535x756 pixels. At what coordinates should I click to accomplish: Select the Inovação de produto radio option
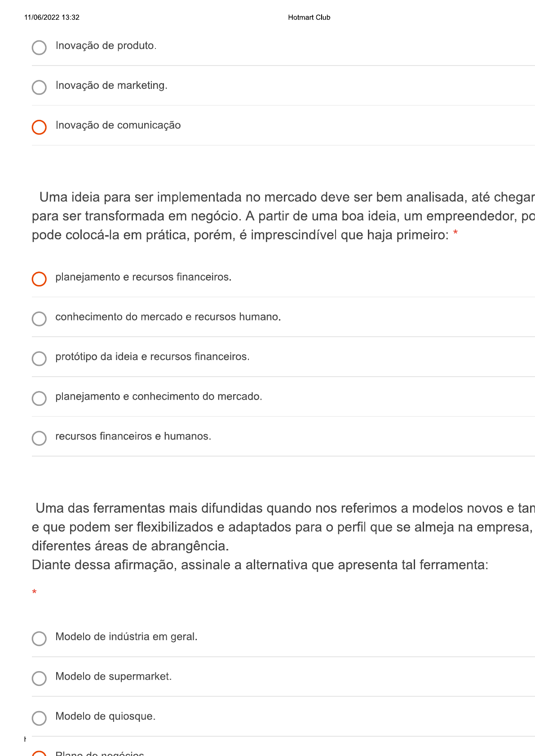(39, 48)
